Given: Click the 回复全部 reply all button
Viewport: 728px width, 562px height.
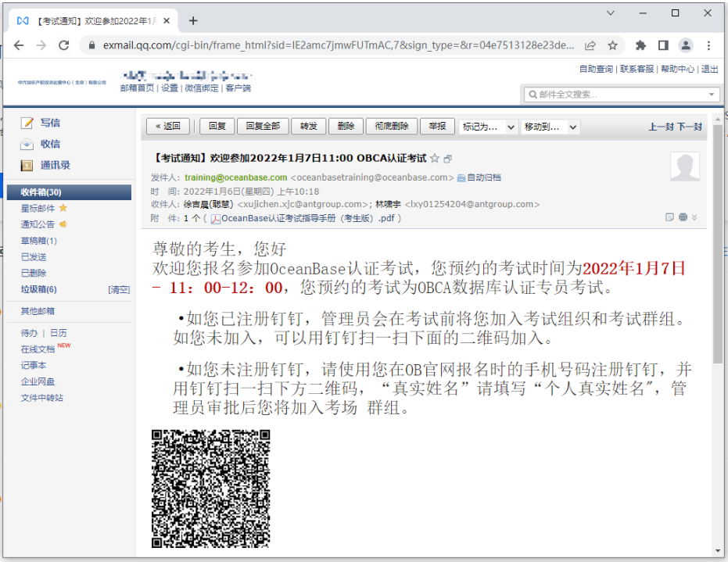Looking at the screenshot, I should pos(263,126).
